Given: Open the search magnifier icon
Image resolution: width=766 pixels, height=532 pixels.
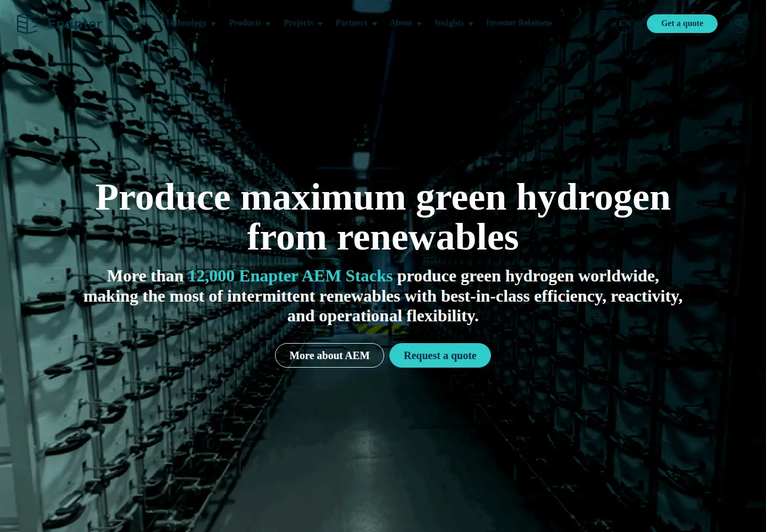Looking at the screenshot, I should [x=739, y=23].
